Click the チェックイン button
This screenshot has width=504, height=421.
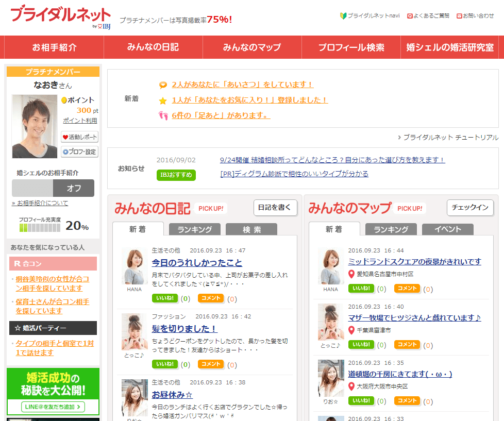pyautogui.click(x=469, y=208)
